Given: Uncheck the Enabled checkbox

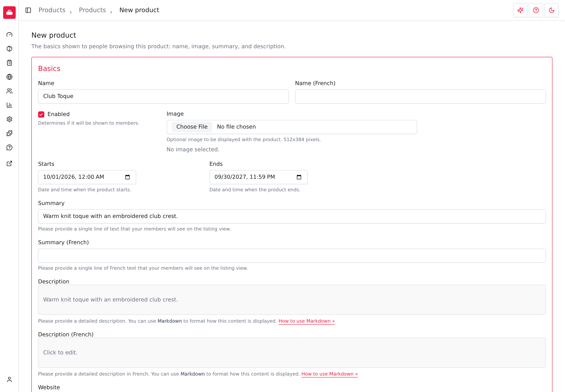Looking at the screenshot, I should click(41, 114).
